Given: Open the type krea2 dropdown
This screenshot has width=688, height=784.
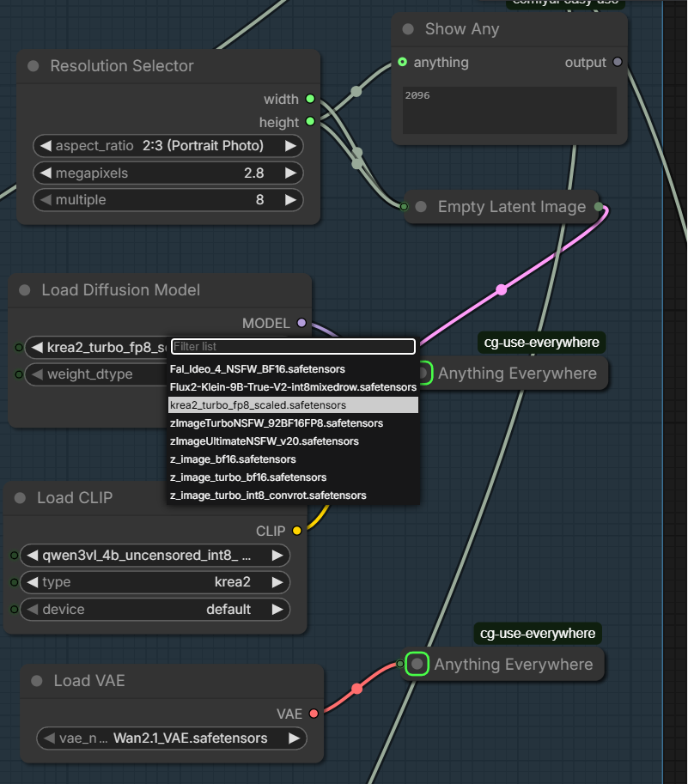Looking at the screenshot, I should (x=155, y=582).
